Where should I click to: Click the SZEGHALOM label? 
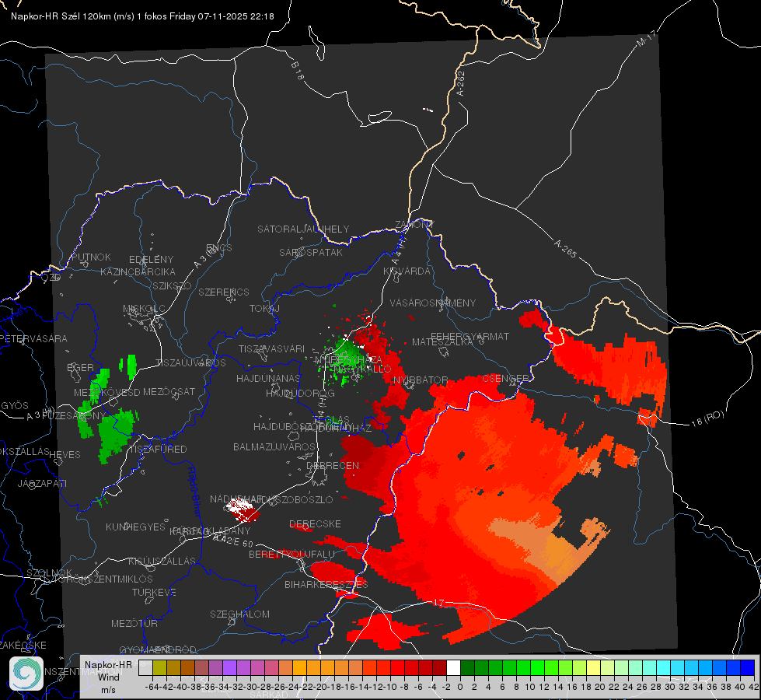(239, 614)
